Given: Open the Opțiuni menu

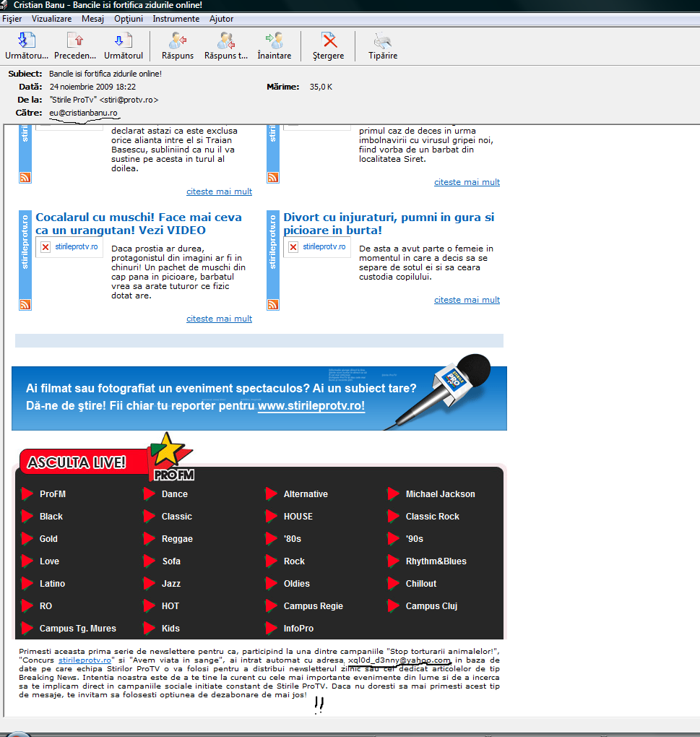Looking at the screenshot, I should pos(129,19).
